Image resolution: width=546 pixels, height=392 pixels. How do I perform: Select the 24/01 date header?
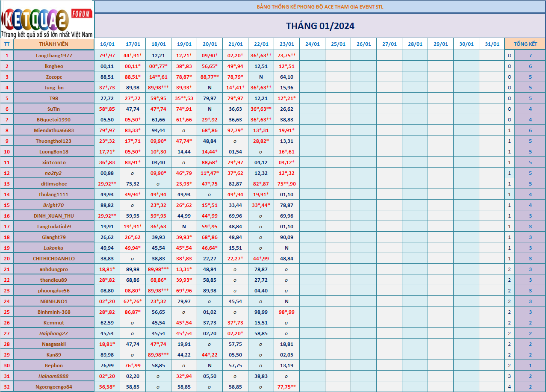pyautogui.click(x=312, y=44)
